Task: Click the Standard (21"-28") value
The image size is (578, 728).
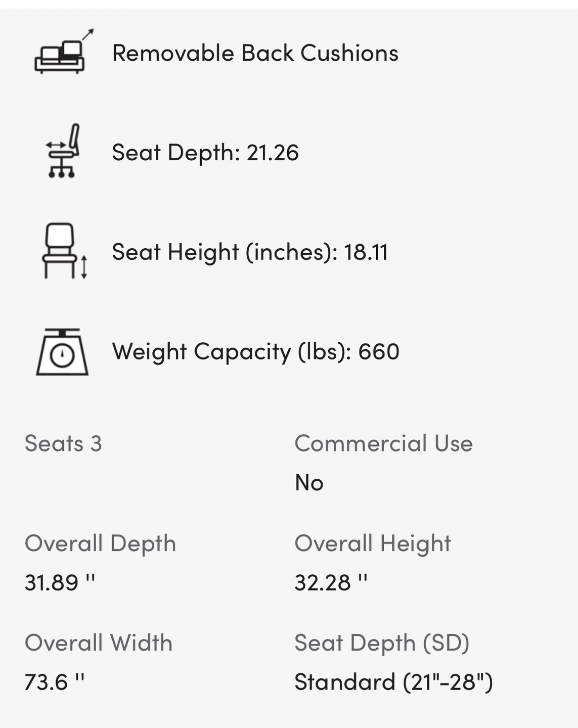Action: pyautogui.click(x=393, y=682)
